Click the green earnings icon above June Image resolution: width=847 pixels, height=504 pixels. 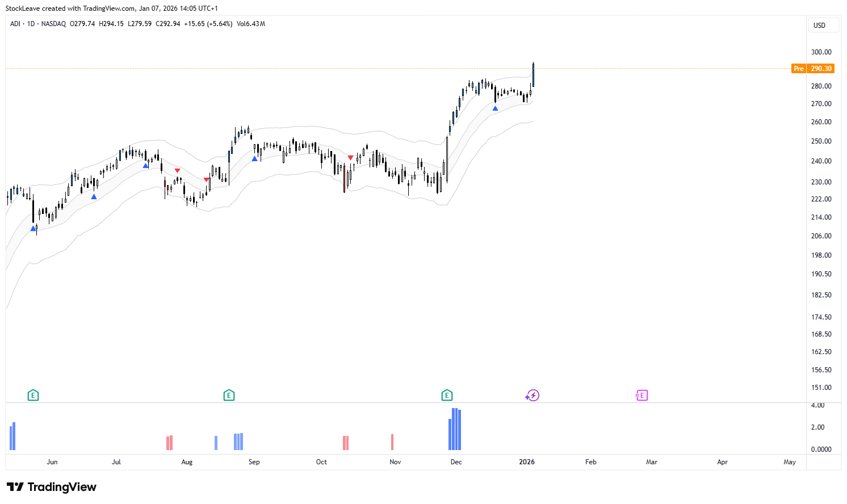pyautogui.click(x=33, y=395)
